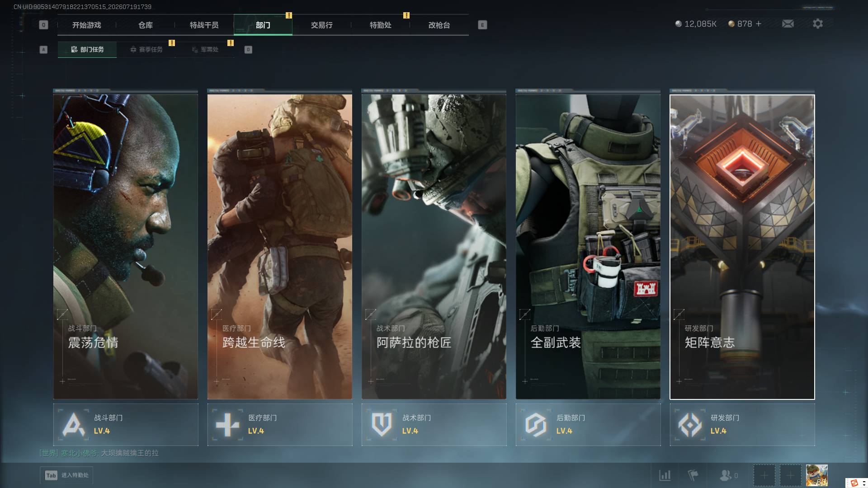868x488 pixels.
Task: Open the 矩阵意志 R&D department card
Action: (x=742, y=247)
